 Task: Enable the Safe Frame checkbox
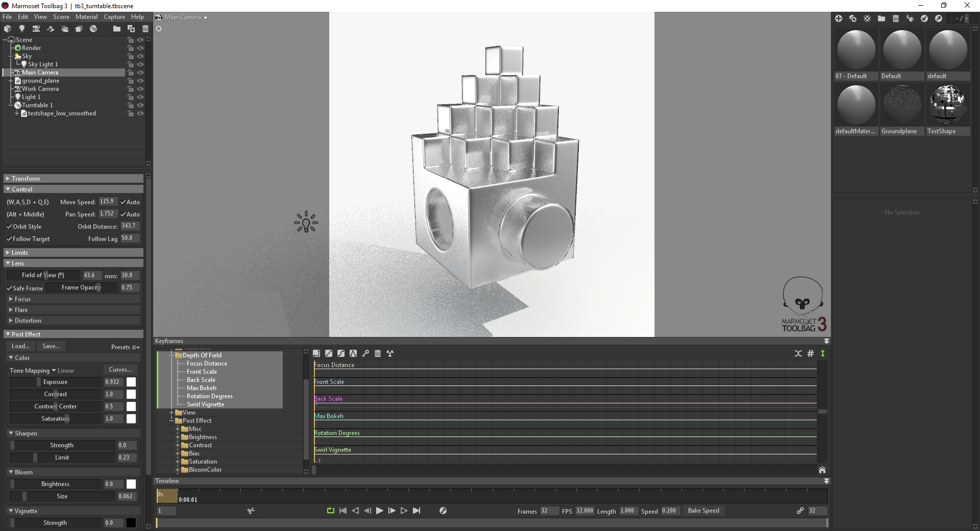(x=8, y=288)
